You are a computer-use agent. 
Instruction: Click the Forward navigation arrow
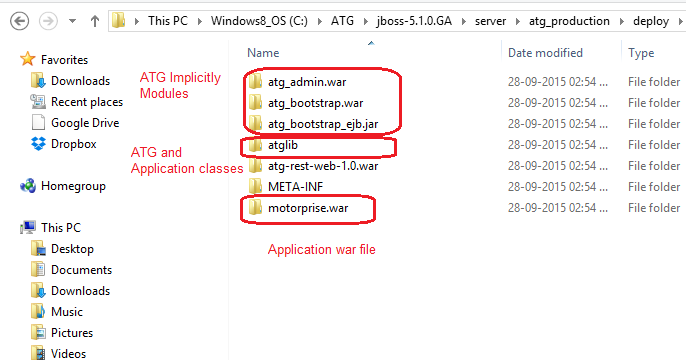click(x=48, y=21)
